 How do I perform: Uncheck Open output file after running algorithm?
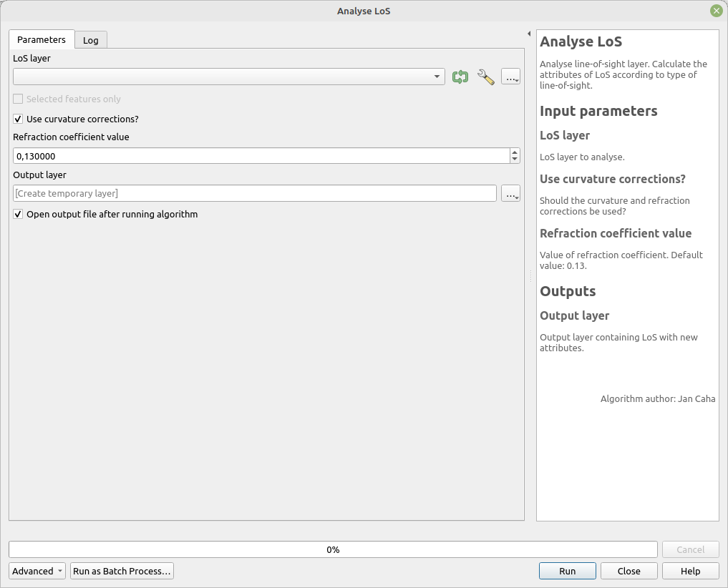point(19,214)
